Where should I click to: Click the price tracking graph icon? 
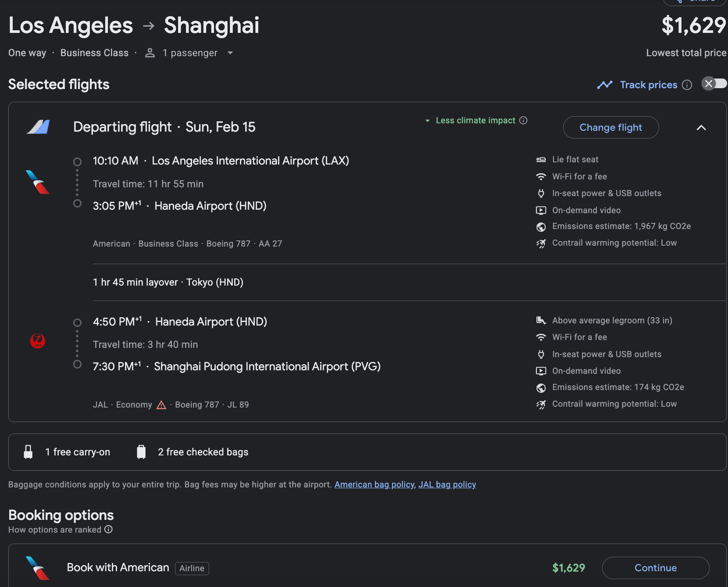click(605, 85)
